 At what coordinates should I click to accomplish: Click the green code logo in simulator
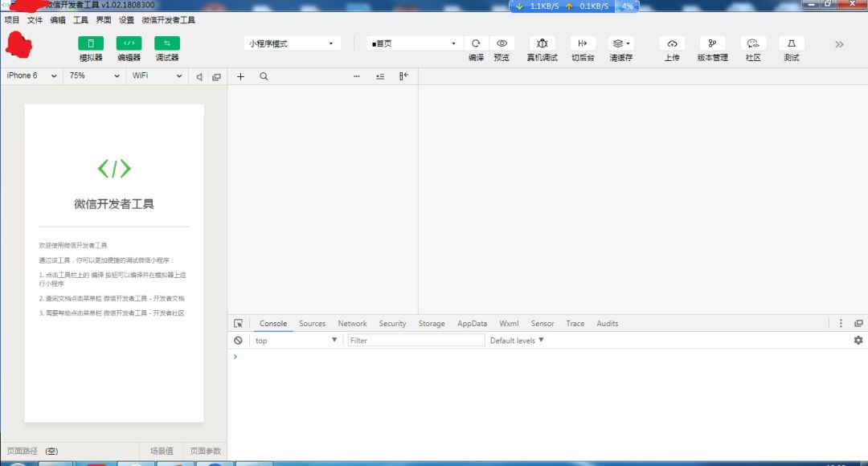point(114,168)
